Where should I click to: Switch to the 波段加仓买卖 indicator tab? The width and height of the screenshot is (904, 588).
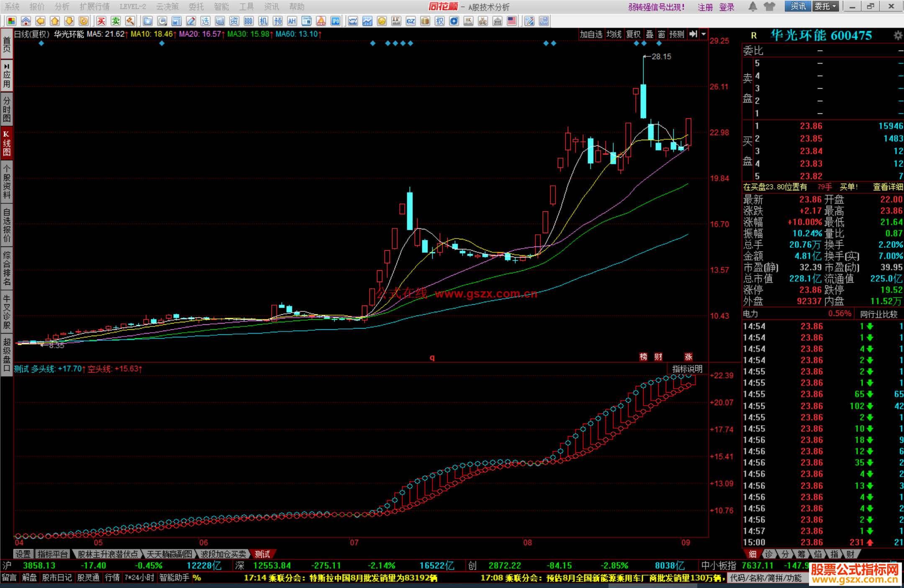click(223, 554)
